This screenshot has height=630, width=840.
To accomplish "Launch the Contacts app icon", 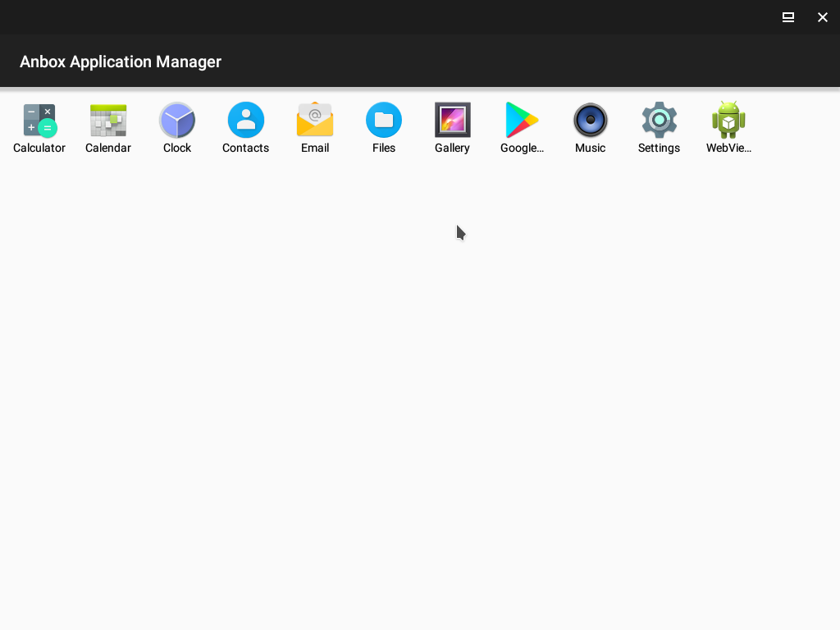I will [x=246, y=121].
